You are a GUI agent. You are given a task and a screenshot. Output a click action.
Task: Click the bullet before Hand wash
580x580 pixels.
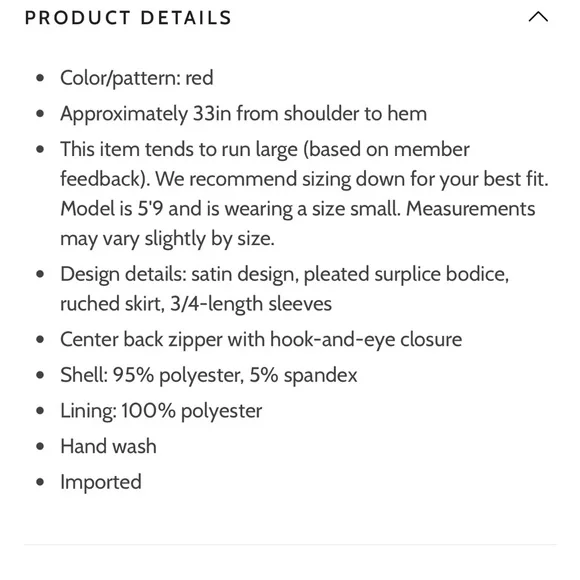point(40,446)
